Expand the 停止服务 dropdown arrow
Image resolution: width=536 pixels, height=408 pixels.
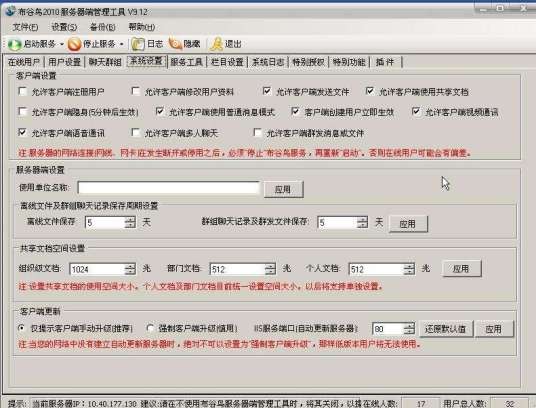tap(121, 44)
